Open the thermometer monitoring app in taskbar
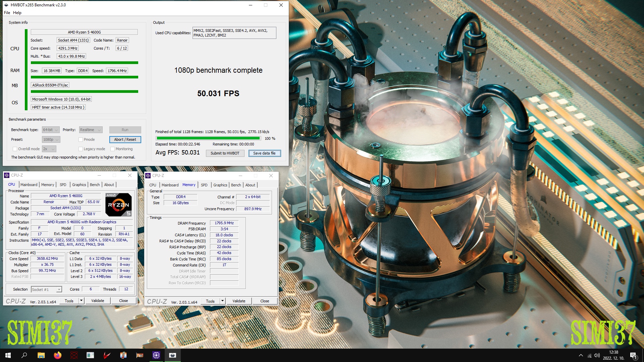This screenshot has width=644, height=362. [123, 355]
